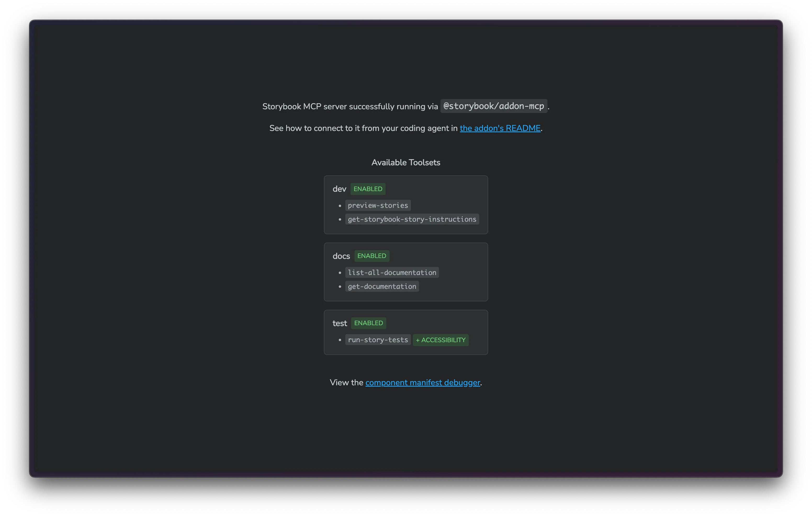
Task: Click the test toolset label
Action: click(x=340, y=323)
